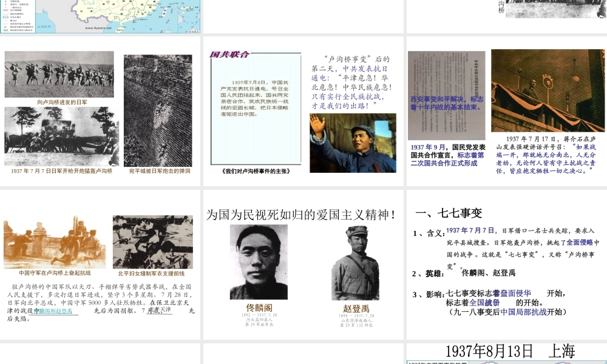Select the photo of Chiang Kai-shek speaking at Lushan
607x364 pixels.
548,90
